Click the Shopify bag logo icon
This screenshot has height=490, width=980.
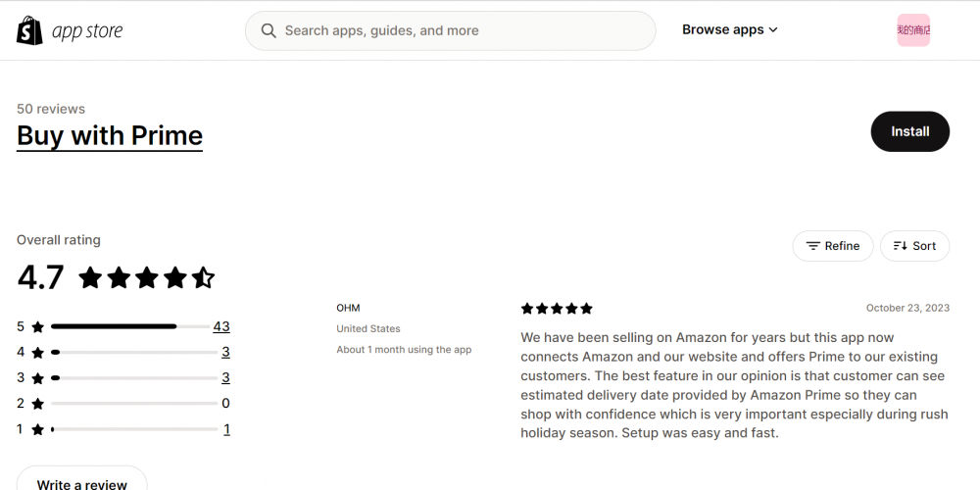click(29, 30)
